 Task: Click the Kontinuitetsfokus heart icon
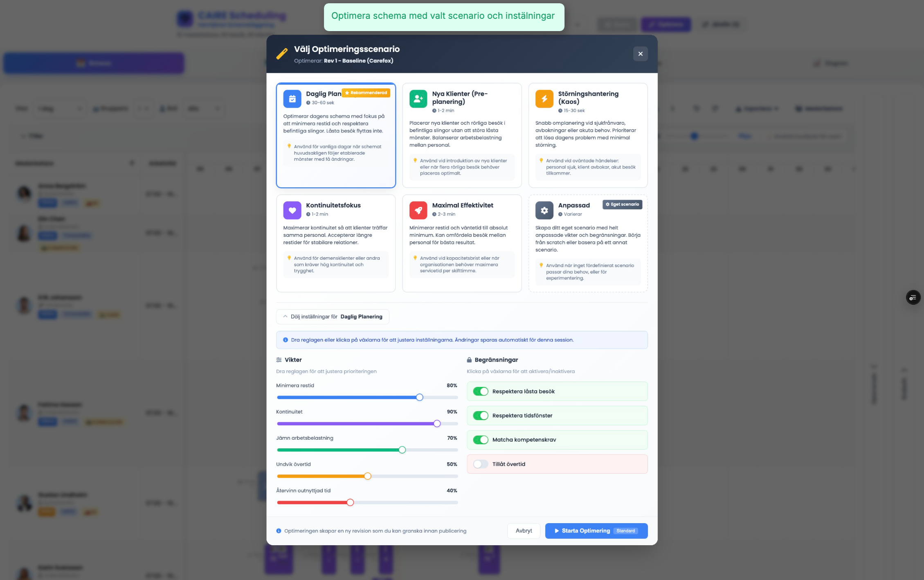click(292, 210)
